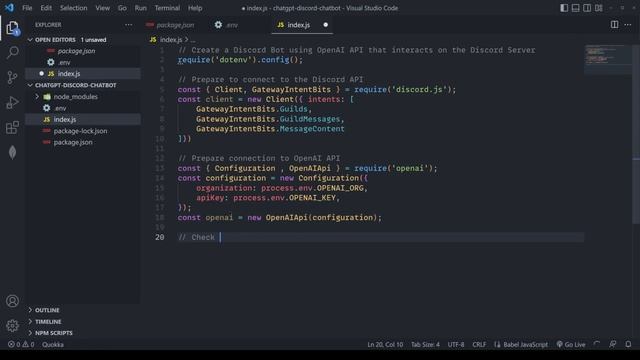Click index.js in breadcrumb path

[171, 40]
